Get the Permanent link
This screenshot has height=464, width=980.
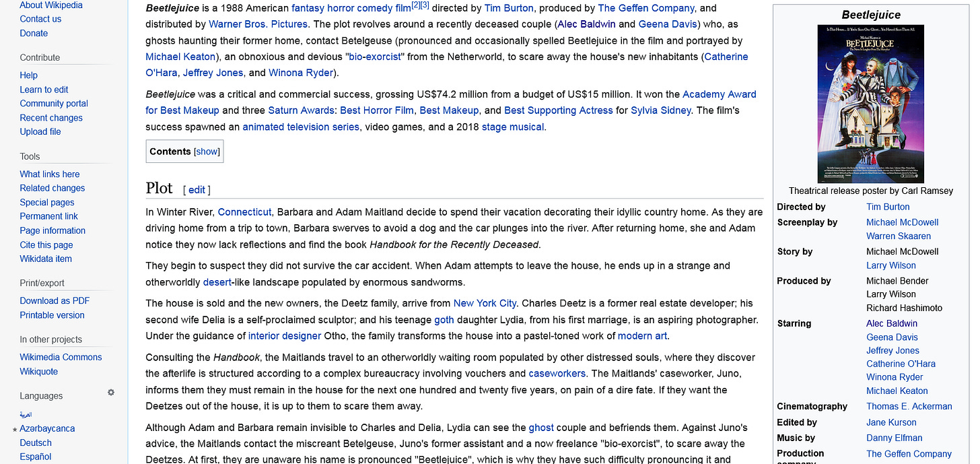pos(49,217)
